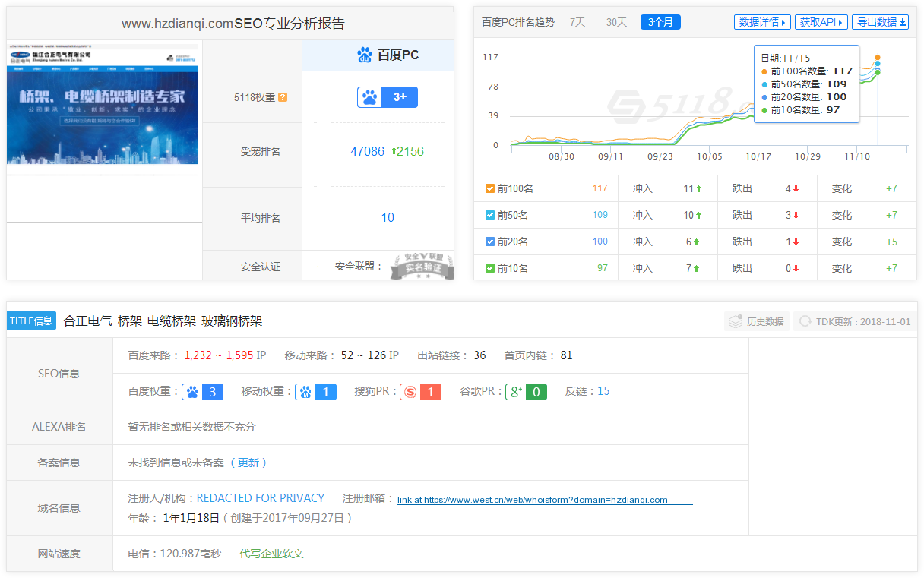The image size is (924, 578).
Task: Open the west.cn whois form link
Action: coord(544,500)
